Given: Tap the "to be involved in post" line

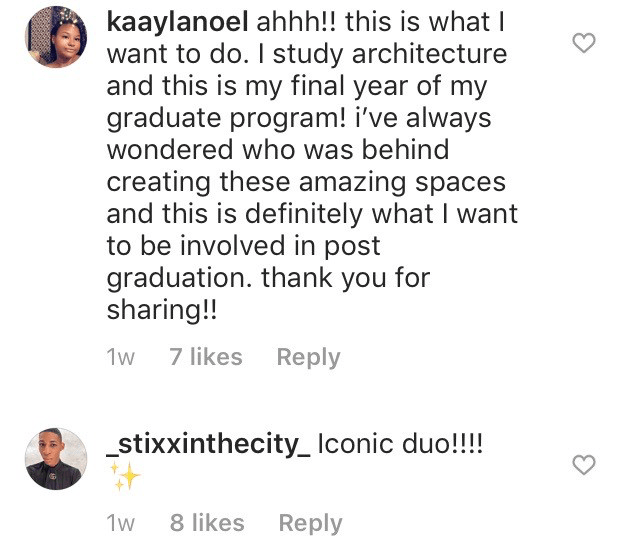Looking at the screenshot, I should pos(244,247).
